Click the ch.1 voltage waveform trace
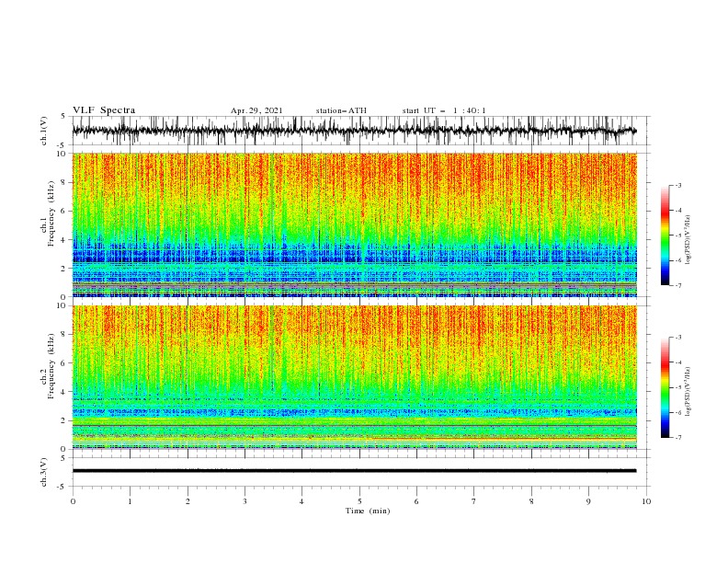728x563 pixels. click(x=354, y=131)
